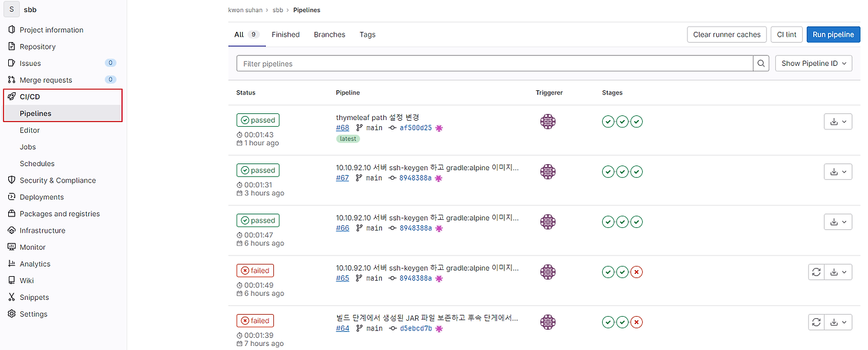Open artifacts download dropdown for pipeline #65
This screenshot has width=868, height=350.
click(838, 271)
